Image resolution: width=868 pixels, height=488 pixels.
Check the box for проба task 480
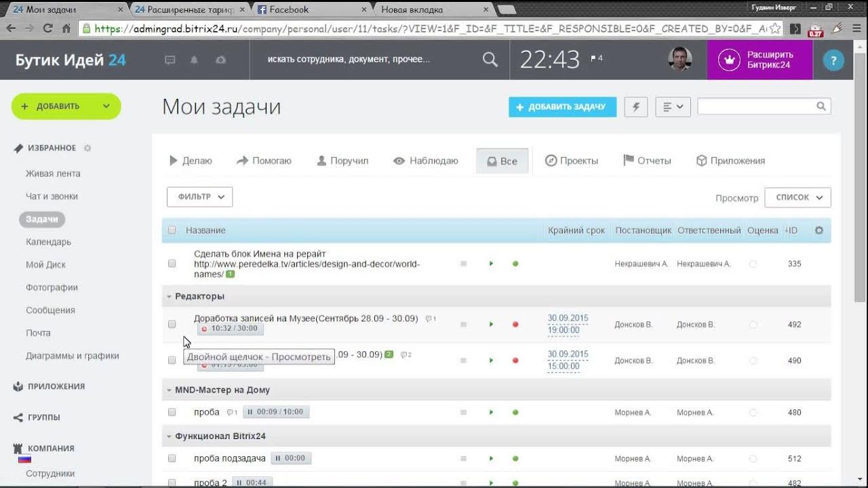(172, 412)
